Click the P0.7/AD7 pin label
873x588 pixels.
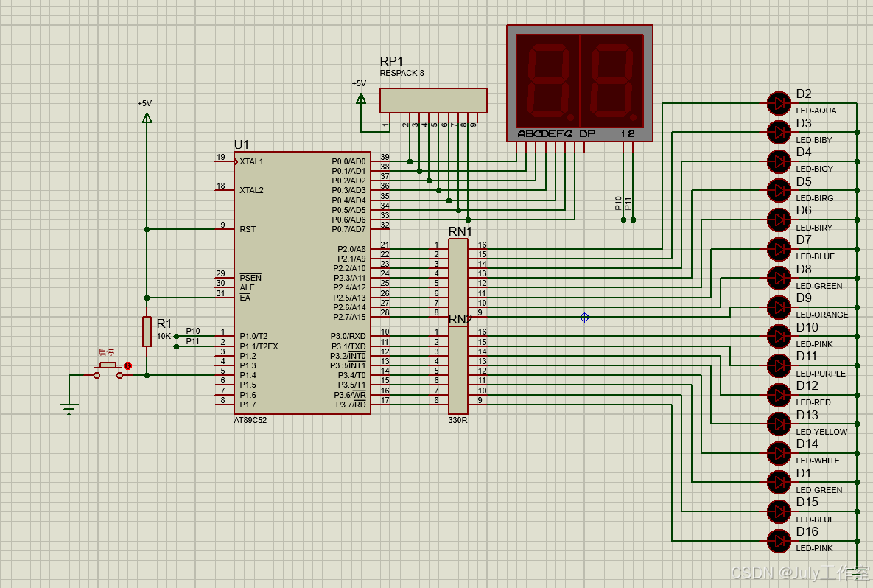[x=348, y=229]
